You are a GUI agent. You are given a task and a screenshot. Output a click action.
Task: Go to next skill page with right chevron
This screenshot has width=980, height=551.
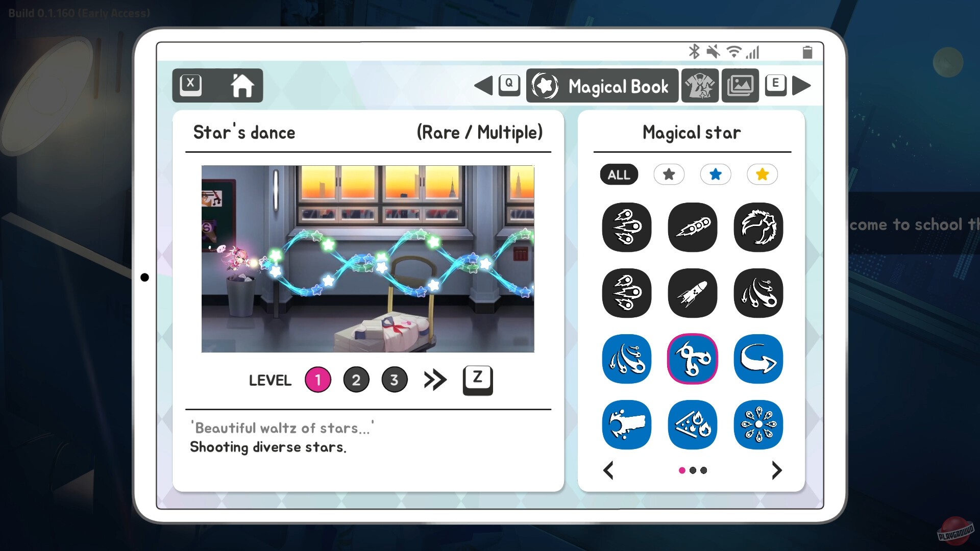click(x=777, y=470)
